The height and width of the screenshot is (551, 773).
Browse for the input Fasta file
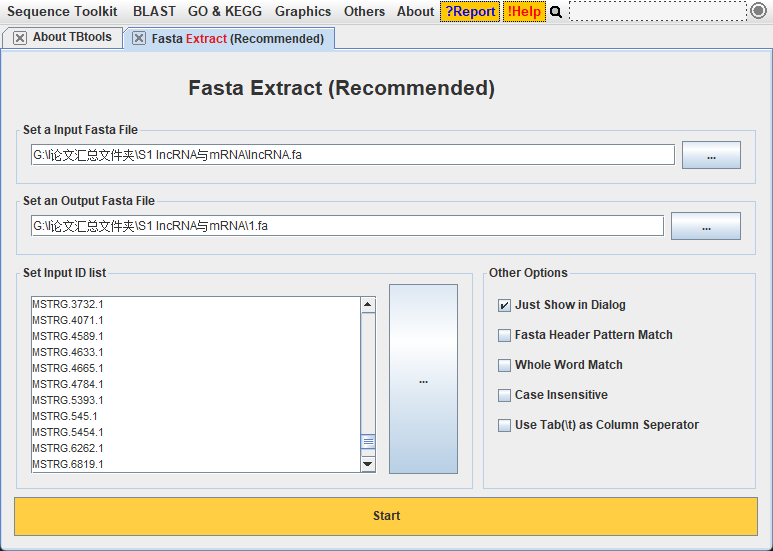(x=711, y=155)
